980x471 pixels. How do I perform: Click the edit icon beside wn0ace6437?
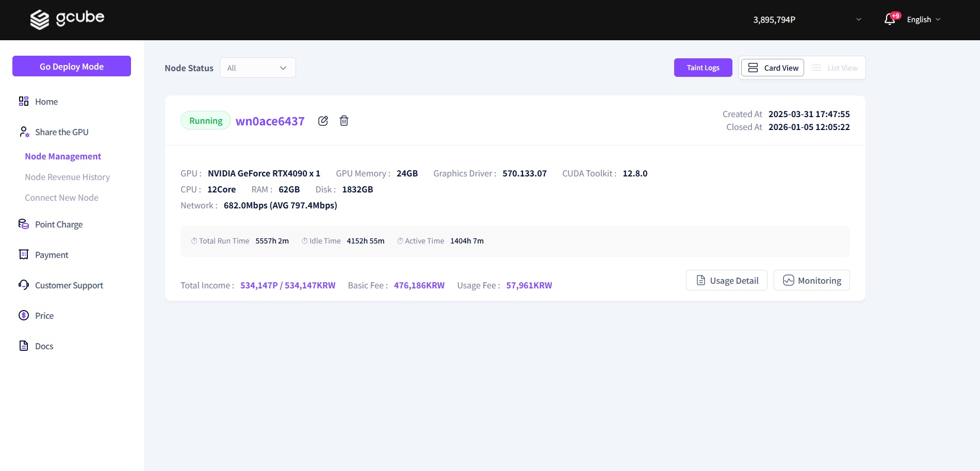point(323,121)
